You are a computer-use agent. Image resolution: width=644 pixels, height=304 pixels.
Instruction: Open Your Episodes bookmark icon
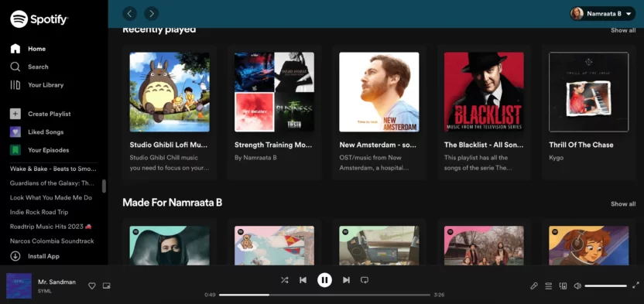click(x=15, y=150)
